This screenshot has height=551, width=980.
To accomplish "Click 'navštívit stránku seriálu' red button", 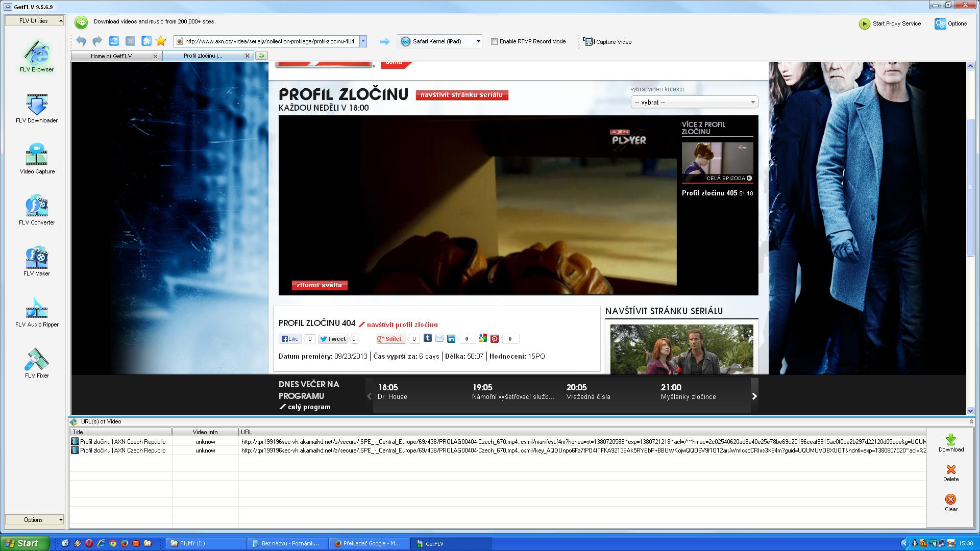I will [462, 95].
